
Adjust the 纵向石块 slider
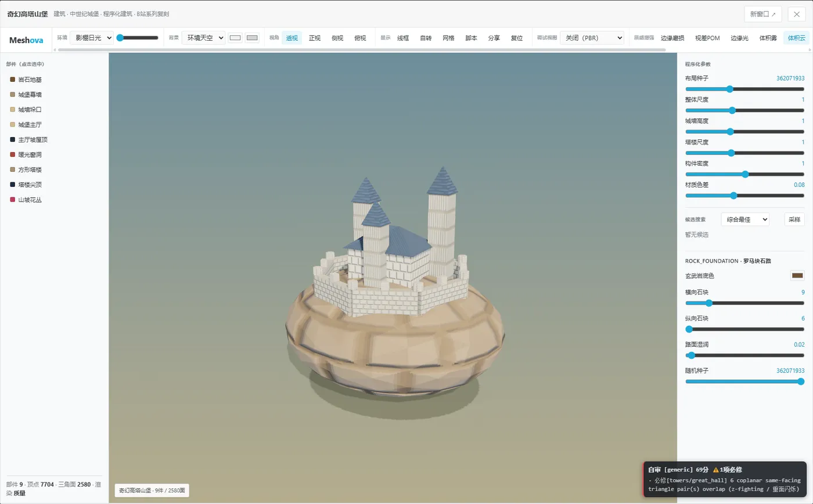click(745, 329)
